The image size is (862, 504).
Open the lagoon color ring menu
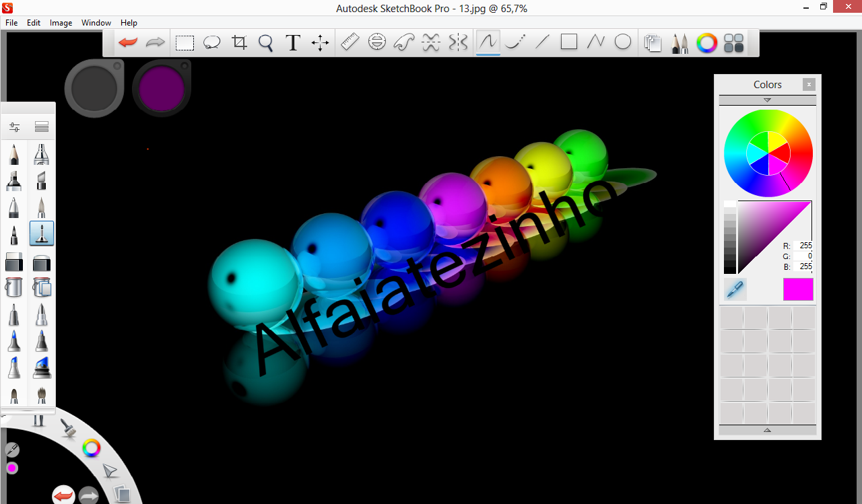[x=91, y=447]
